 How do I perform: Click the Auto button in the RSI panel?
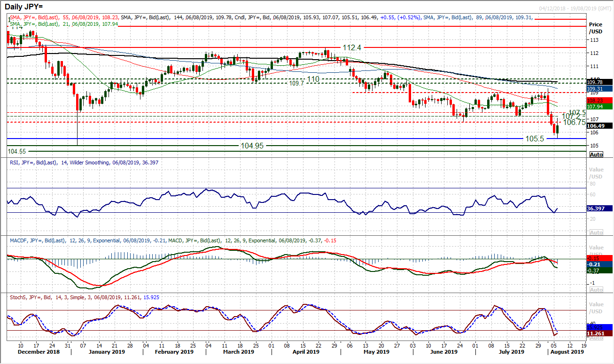(596, 232)
